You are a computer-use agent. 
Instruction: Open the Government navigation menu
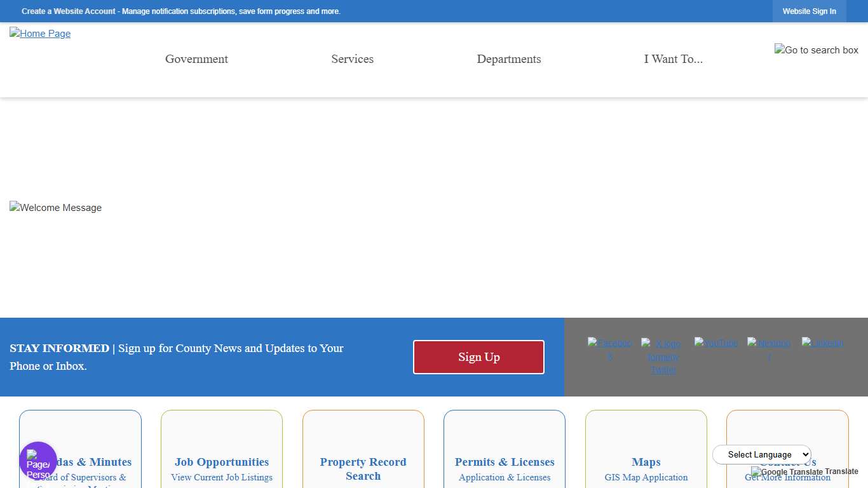pyautogui.click(x=196, y=59)
